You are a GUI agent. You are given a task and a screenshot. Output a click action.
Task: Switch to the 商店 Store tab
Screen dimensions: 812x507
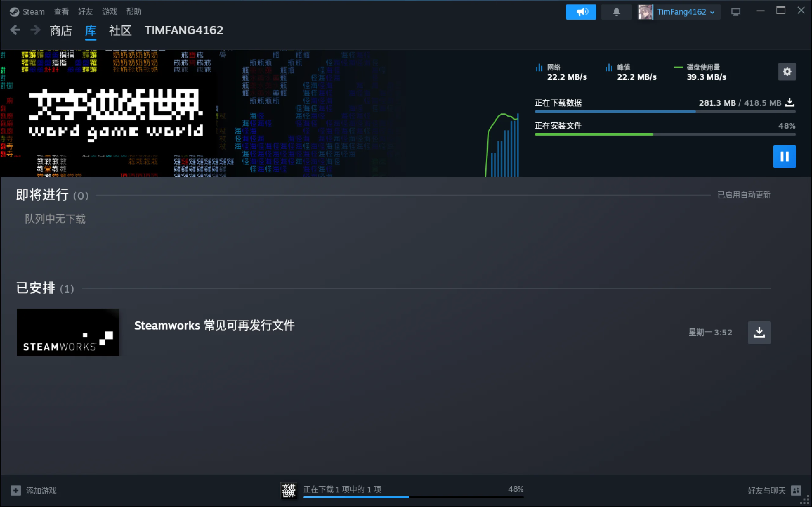pyautogui.click(x=61, y=31)
